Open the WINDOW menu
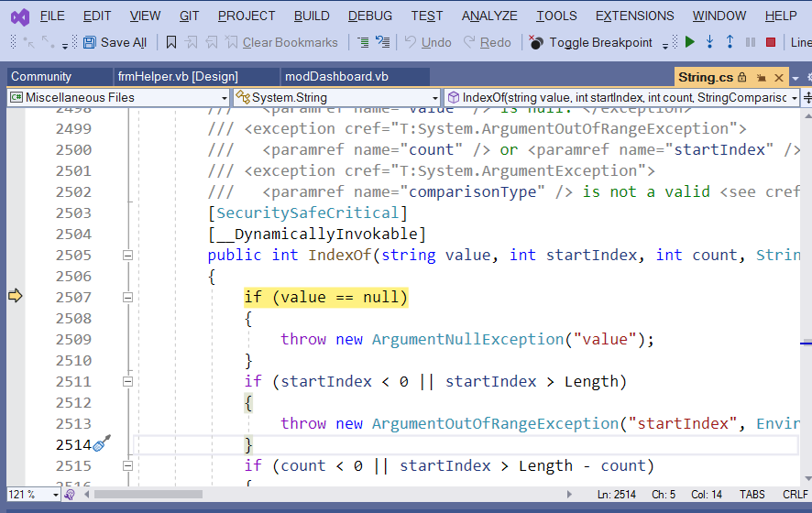 point(719,16)
